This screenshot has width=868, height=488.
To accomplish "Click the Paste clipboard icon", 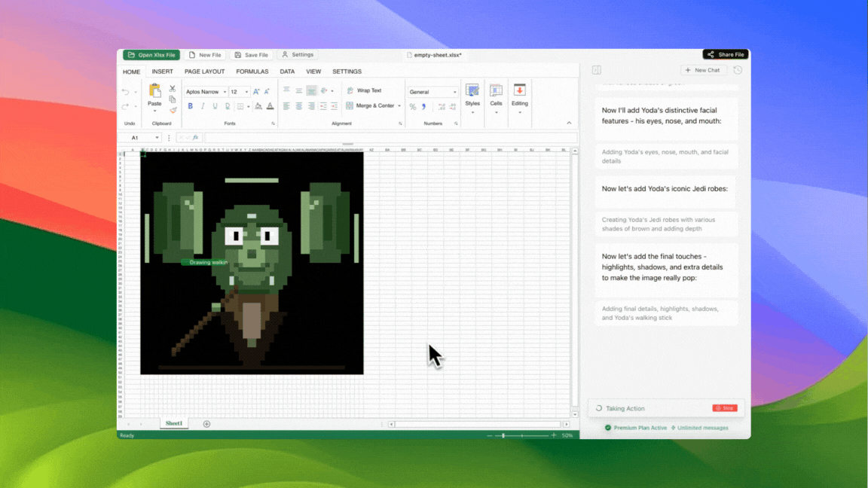I will click(x=154, y=90).
